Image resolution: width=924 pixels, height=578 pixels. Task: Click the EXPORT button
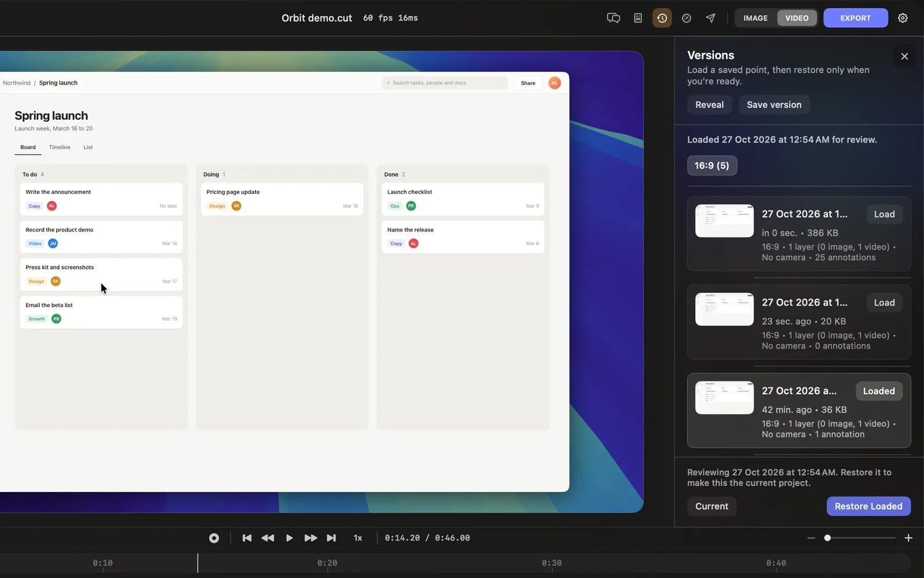click(855, 18)
